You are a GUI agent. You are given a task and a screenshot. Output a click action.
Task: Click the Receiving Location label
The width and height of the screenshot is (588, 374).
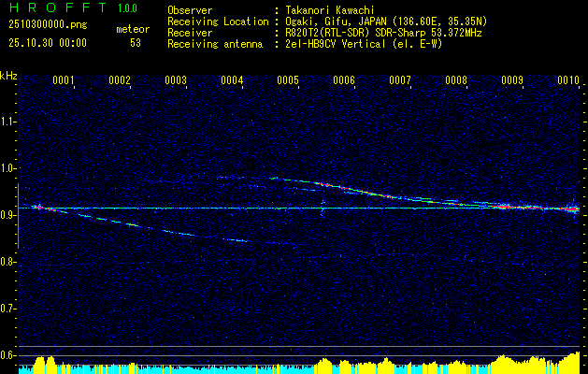[x=218, y=22]
